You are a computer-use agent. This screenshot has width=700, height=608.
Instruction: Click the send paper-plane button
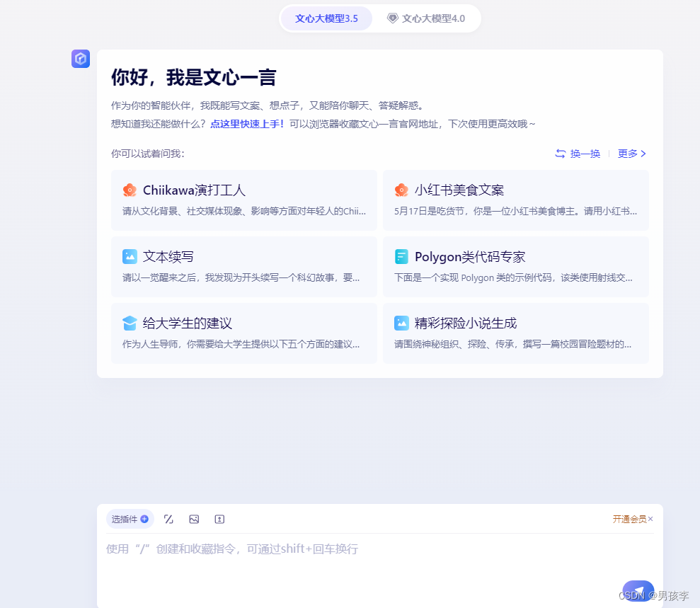click(x=638, y=591)
